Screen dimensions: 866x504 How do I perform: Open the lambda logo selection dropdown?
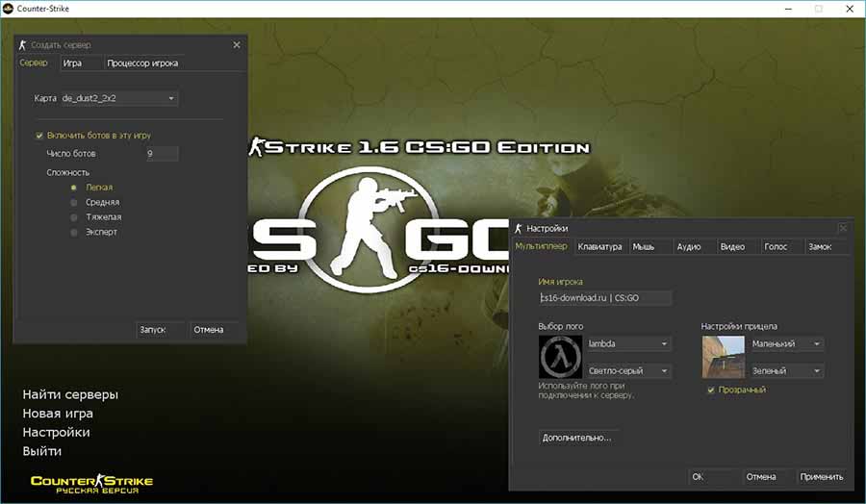(628, 343)
